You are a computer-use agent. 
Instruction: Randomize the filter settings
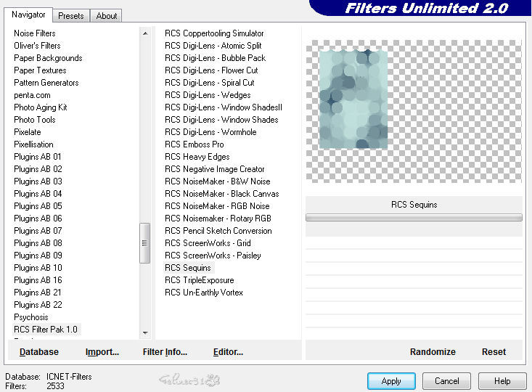point(433,352)
